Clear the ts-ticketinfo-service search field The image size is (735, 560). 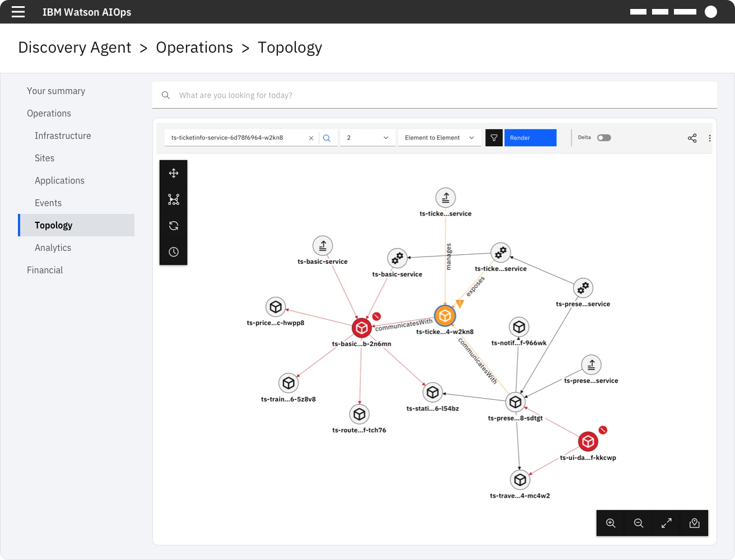(x=311, y=137)
